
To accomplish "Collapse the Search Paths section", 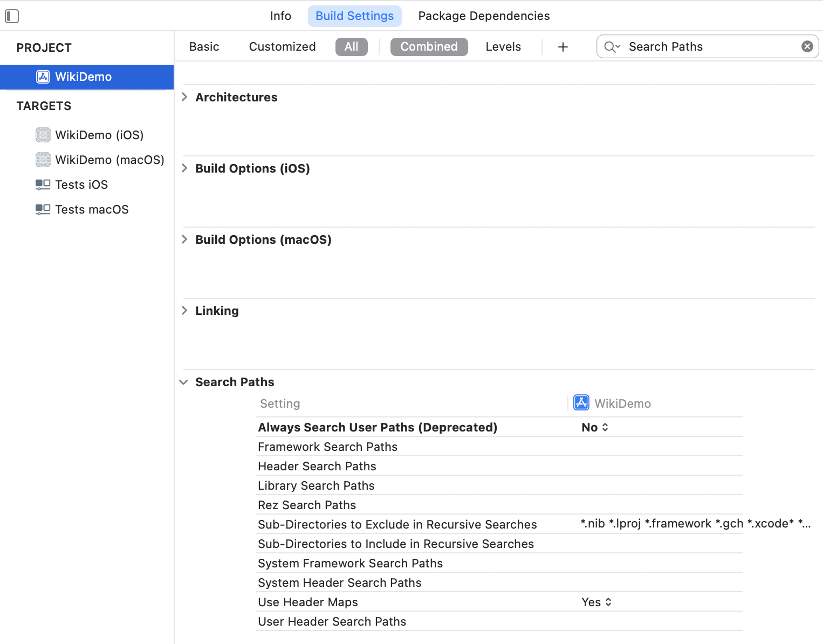I will click(184, 382).
